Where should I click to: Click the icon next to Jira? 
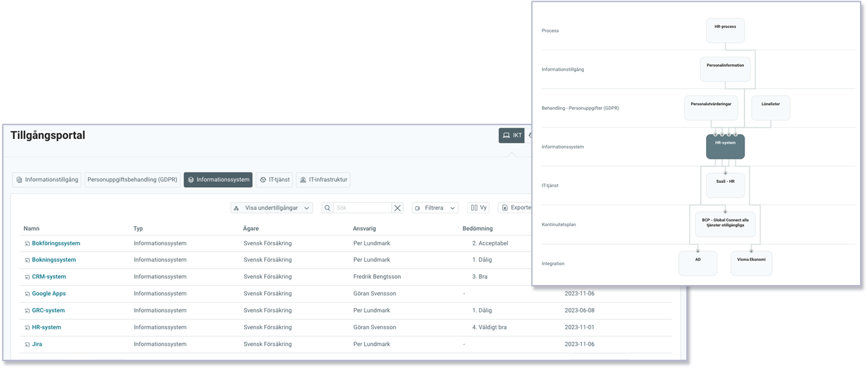point(27,345)
